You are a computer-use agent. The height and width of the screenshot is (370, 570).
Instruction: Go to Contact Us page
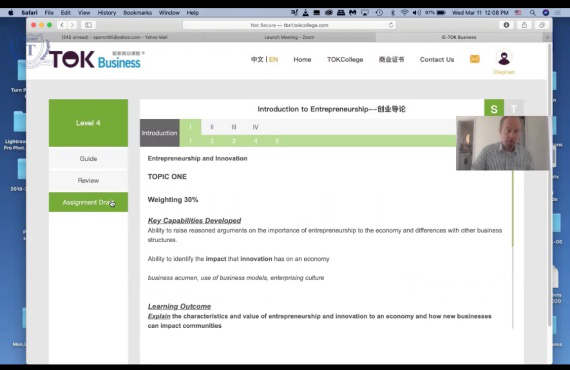[437, 60]
